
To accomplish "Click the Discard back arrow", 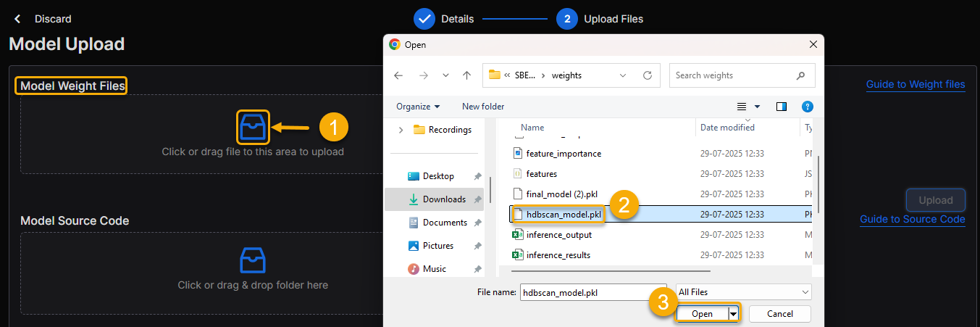I will [x=17, y=19].
